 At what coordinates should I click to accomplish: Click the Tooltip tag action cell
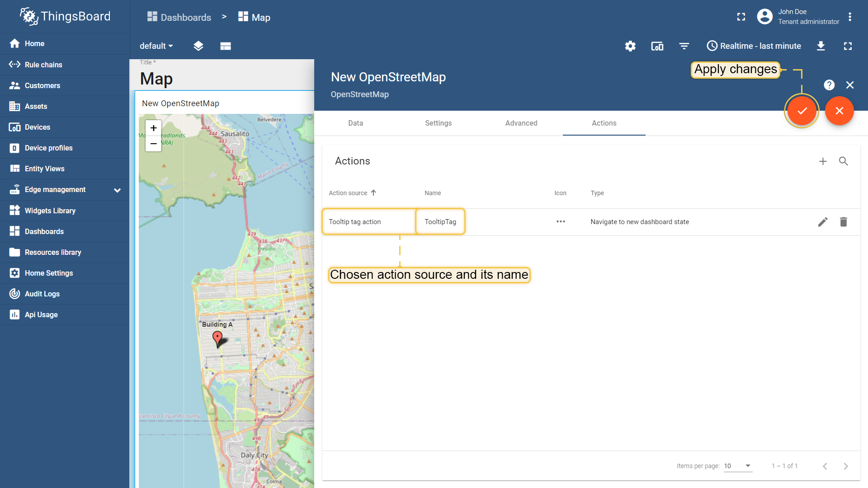(x=355, y=222)
